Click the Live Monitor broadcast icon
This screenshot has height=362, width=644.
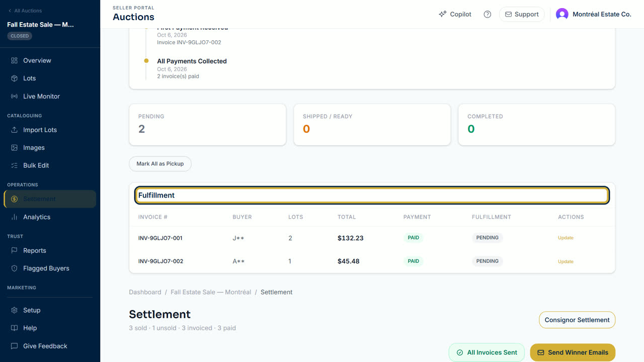pos(14,96)
